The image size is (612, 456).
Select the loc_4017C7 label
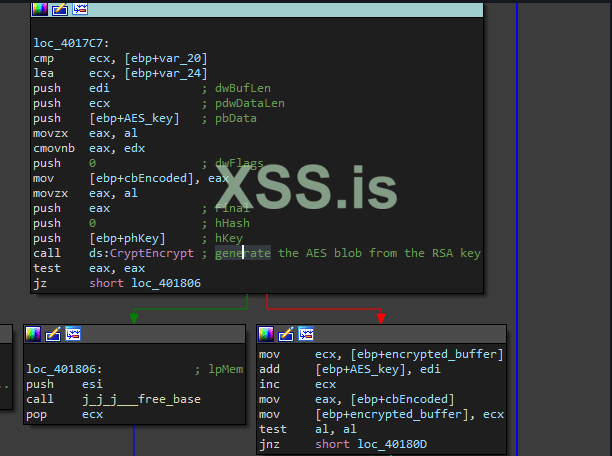(71, 43)
